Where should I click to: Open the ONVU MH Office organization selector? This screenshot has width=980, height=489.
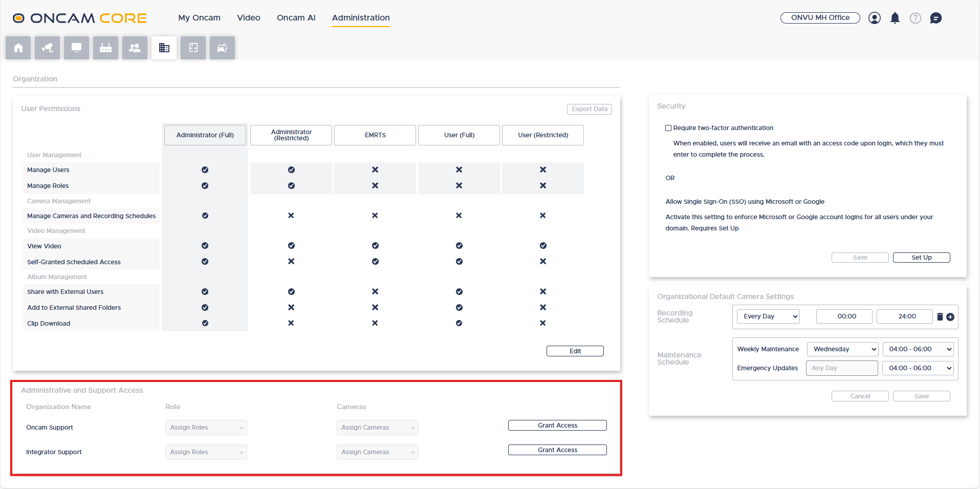820,18
